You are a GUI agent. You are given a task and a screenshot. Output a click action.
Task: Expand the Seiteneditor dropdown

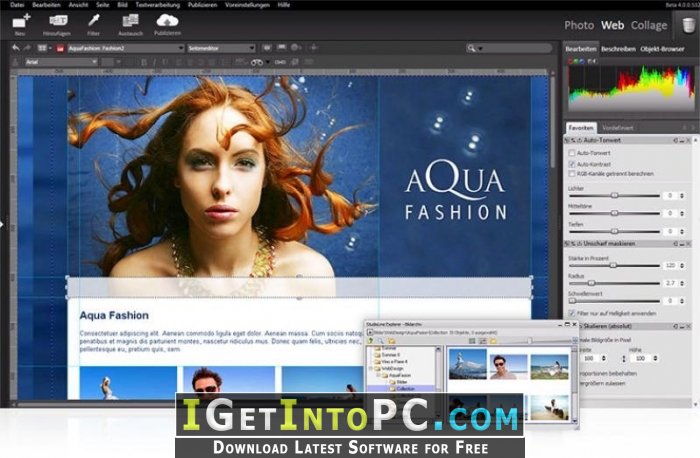[x=221, y=48]
